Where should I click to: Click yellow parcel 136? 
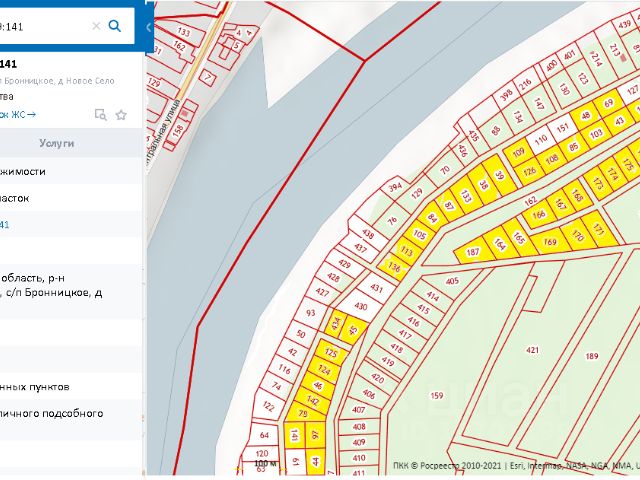[394, 267]
